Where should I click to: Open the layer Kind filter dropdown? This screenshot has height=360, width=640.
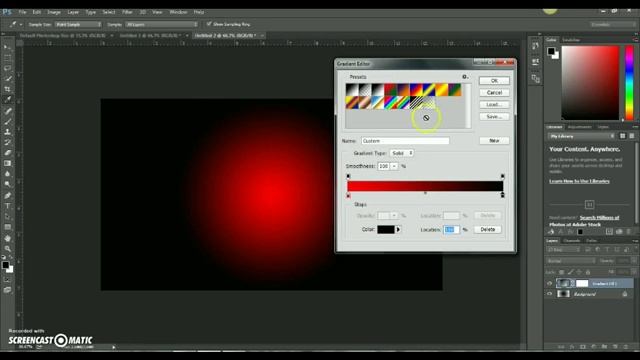click(x=563, y=249)
